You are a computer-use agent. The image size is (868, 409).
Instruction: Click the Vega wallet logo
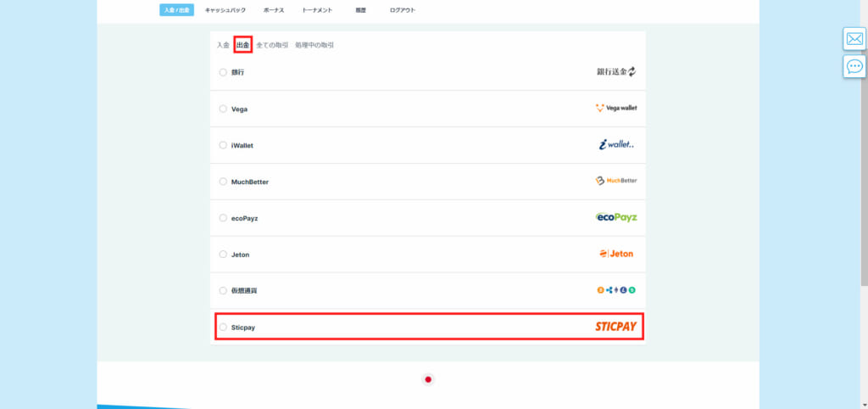[x=616, y=108]
